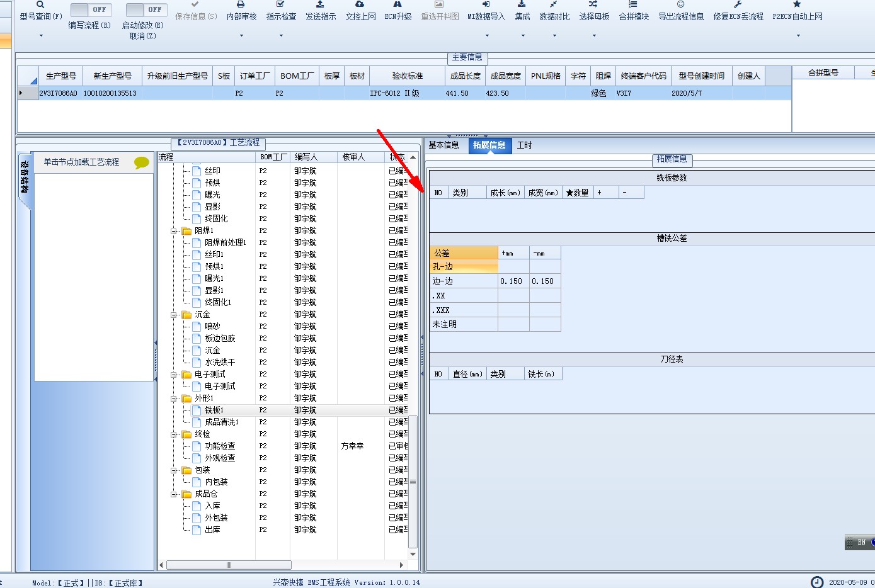Screen dimensions: 875x588
Task: Select the 铣板1 process step
Action: click(214, 410)
